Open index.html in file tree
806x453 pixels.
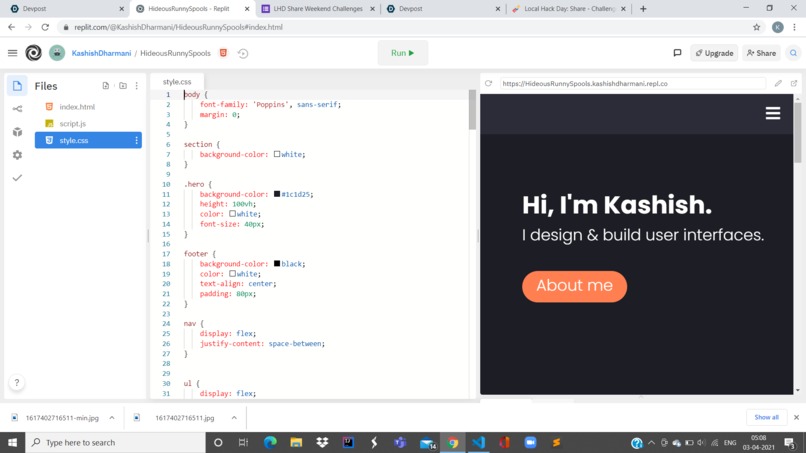77,107
